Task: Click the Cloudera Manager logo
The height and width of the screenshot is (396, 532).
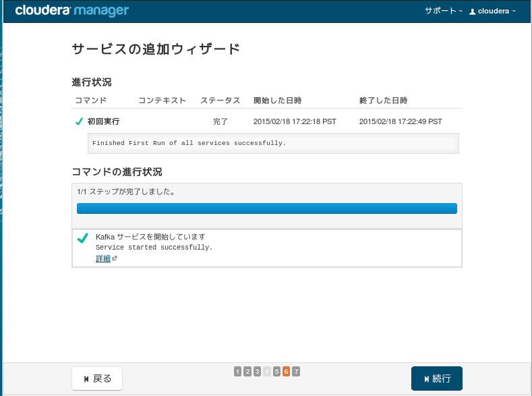Action: [71, 11]
